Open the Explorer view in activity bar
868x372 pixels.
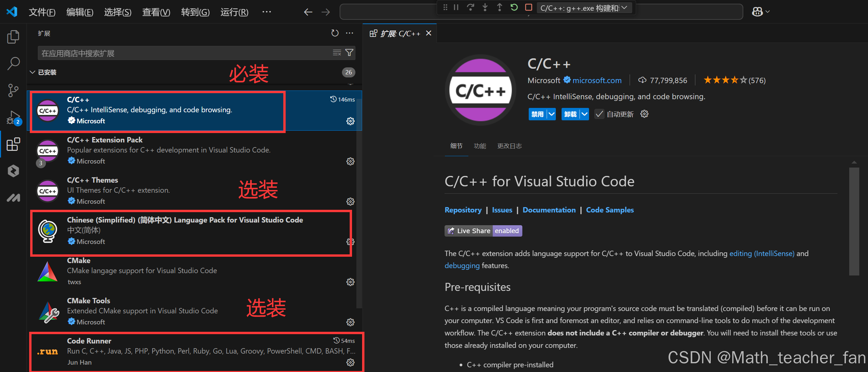13,37
